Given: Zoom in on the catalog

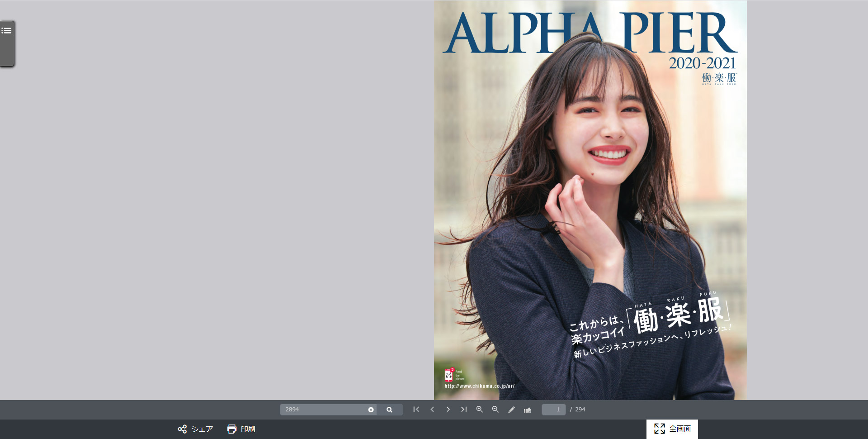Looking at the screenshot, I should [x=480, y=409].
